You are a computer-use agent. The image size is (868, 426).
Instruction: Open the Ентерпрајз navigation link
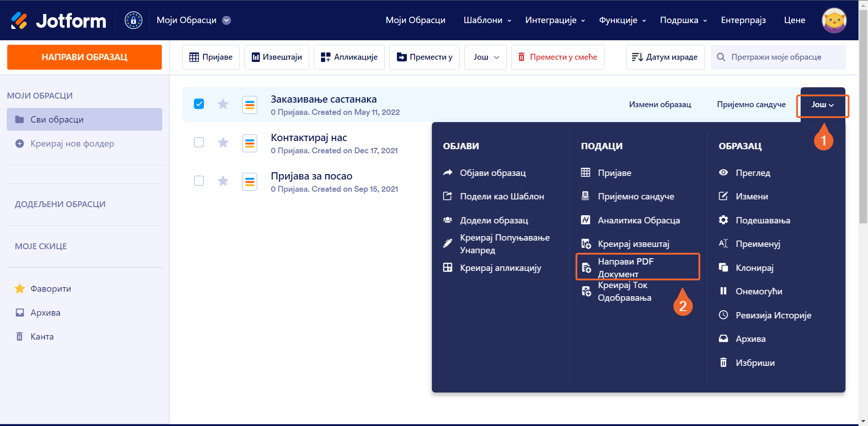[x=743, y=20]
